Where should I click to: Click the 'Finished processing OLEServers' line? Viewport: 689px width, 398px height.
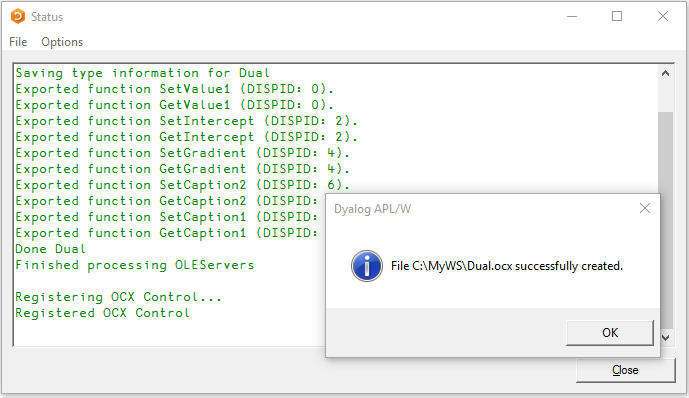click(x=134, y=265)
